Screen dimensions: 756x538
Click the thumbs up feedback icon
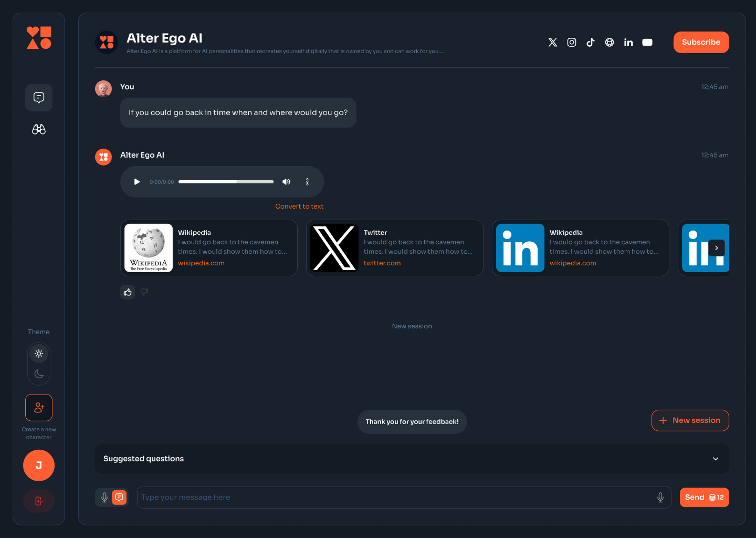point(128,292)
